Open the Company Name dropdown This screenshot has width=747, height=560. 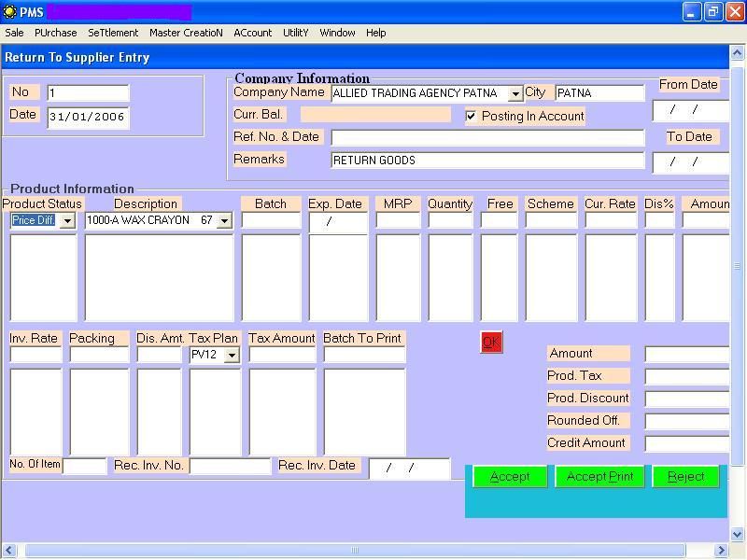[x=514, y=93]
